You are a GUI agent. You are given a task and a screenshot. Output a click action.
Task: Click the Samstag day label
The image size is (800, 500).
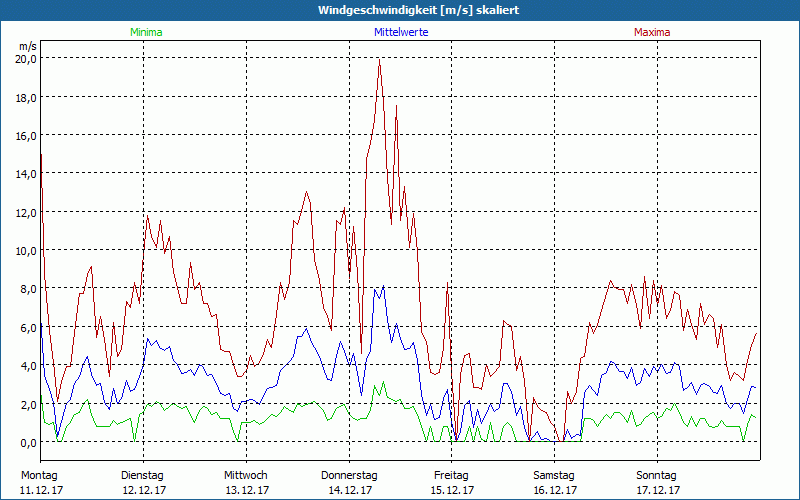[554, 475]
